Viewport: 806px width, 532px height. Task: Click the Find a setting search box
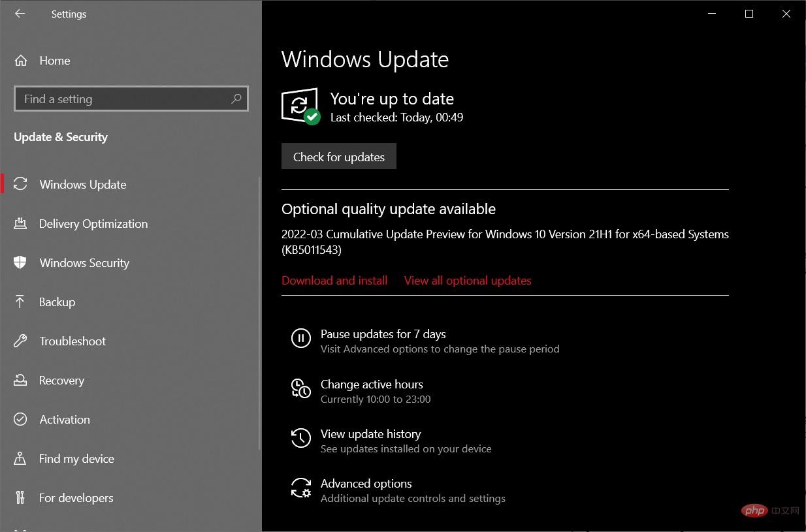tap(131, 99)
